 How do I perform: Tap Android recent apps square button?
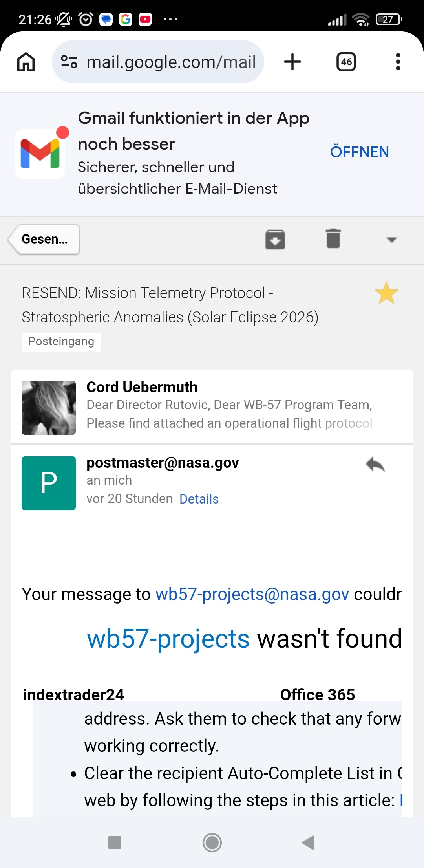coord(115,842)
